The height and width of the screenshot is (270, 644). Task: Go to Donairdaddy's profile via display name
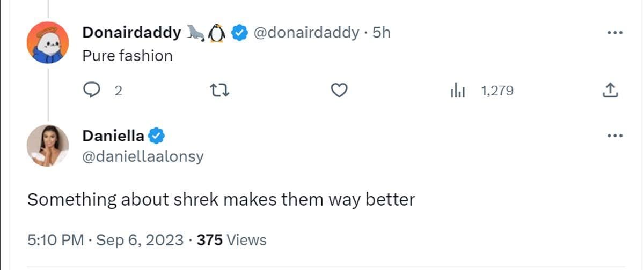[x=131, y=33]
